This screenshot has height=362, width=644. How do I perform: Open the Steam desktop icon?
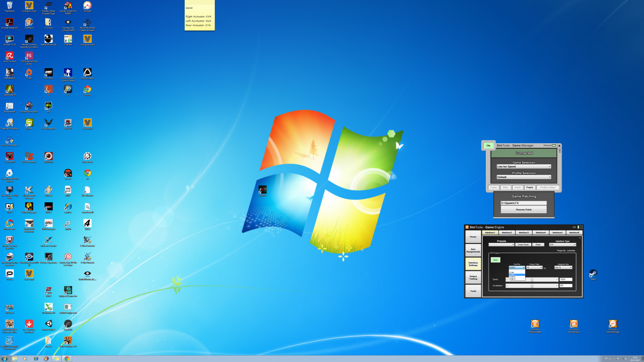(593, 275)
